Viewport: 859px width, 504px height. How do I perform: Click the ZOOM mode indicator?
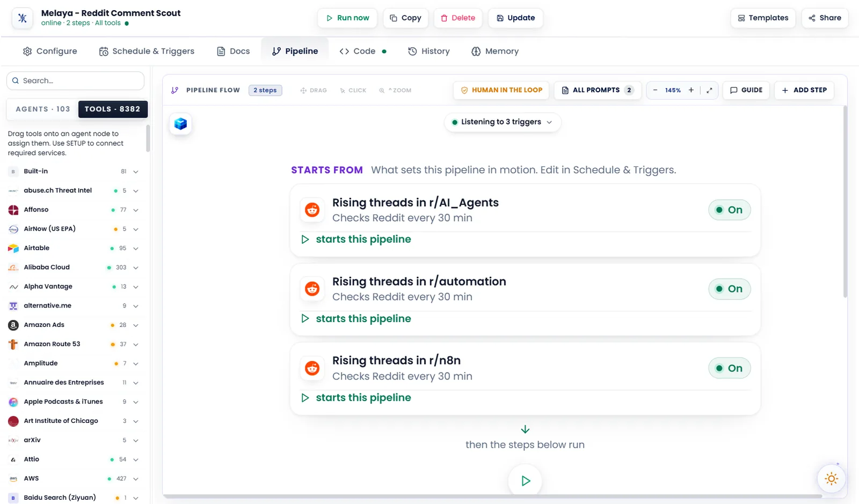(395, 90)
